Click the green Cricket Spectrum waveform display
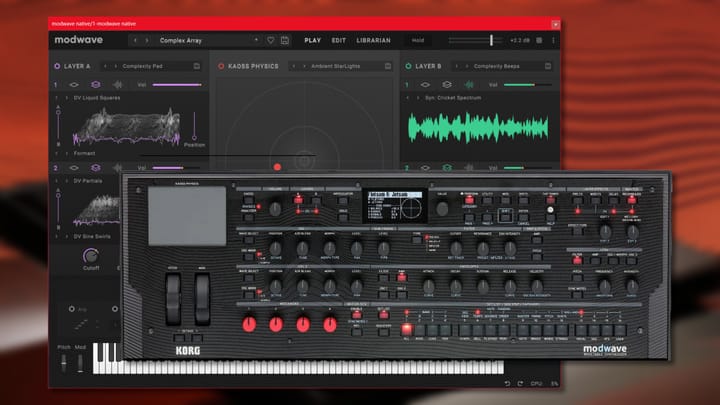720x405 pixels. click(x=478, y=128)
